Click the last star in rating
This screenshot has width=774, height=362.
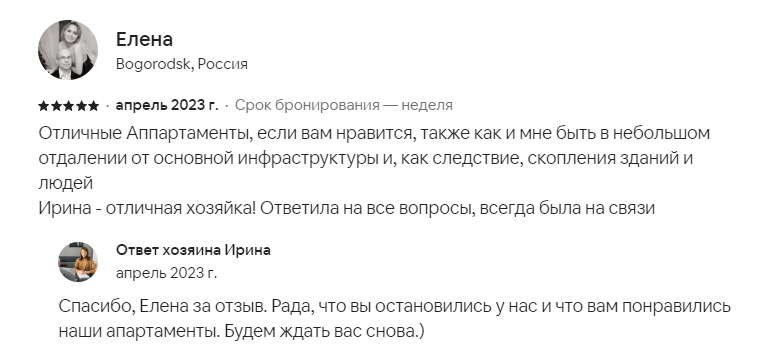(93, 106)
